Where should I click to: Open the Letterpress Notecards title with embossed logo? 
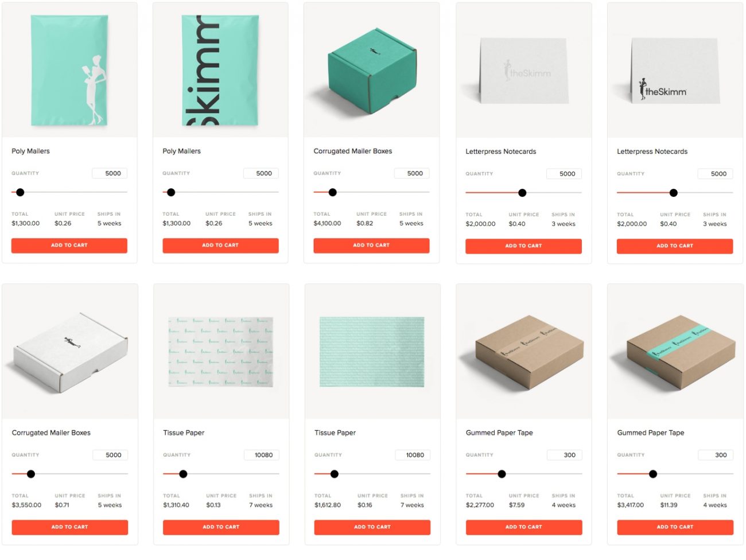(x=501, y=151)
